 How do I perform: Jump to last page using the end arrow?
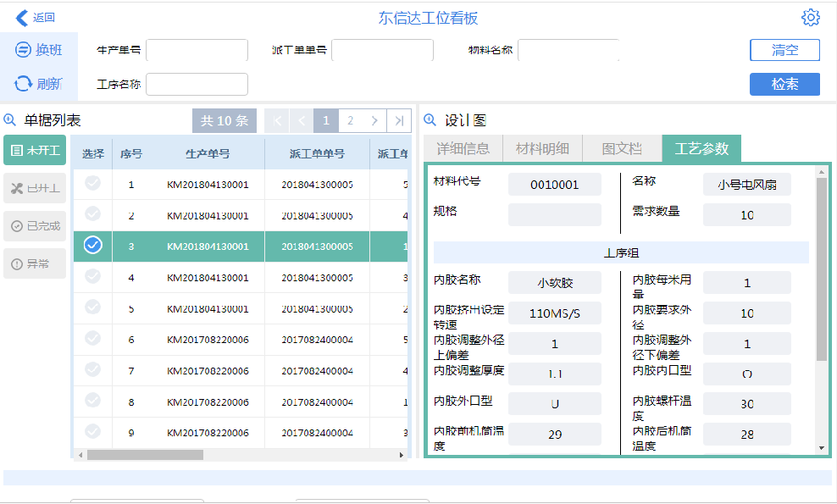click(399, 120)
